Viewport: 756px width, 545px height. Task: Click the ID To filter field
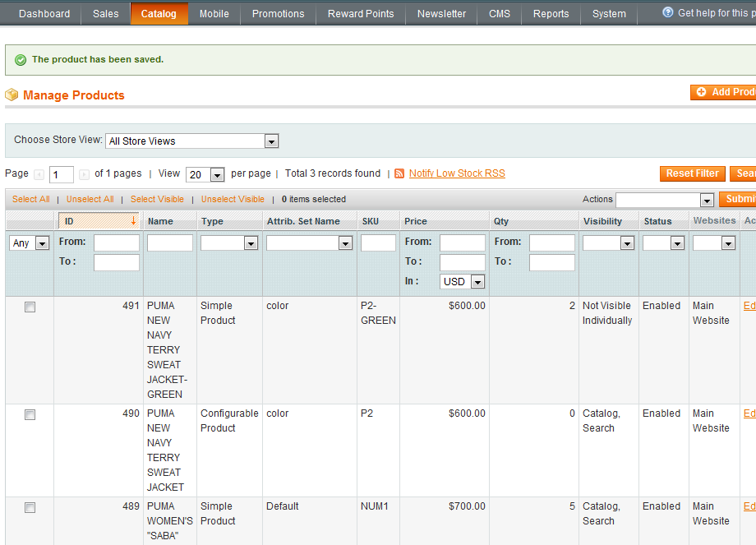[117, 262]
